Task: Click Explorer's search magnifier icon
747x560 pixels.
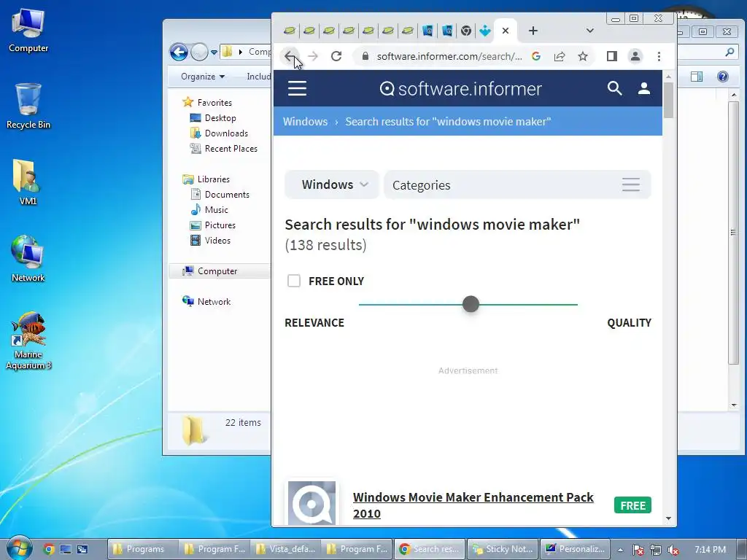Action: coord(729,52)
